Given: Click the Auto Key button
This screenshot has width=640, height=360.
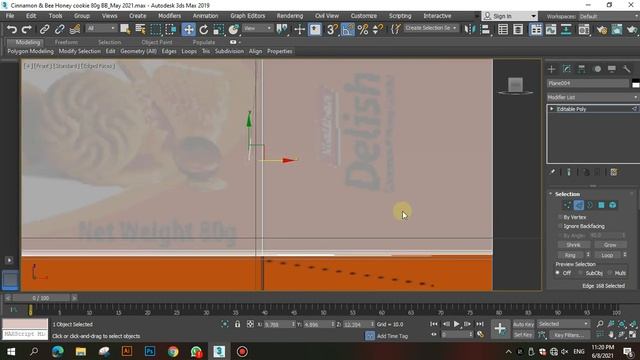Looking at the screenshot, I should pyautogui.click(x=523, y=324).
